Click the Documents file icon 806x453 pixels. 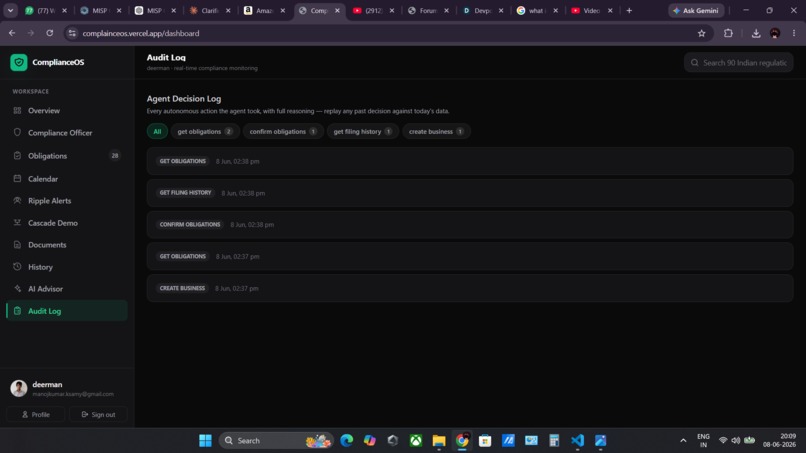click(x=17, y=245)
